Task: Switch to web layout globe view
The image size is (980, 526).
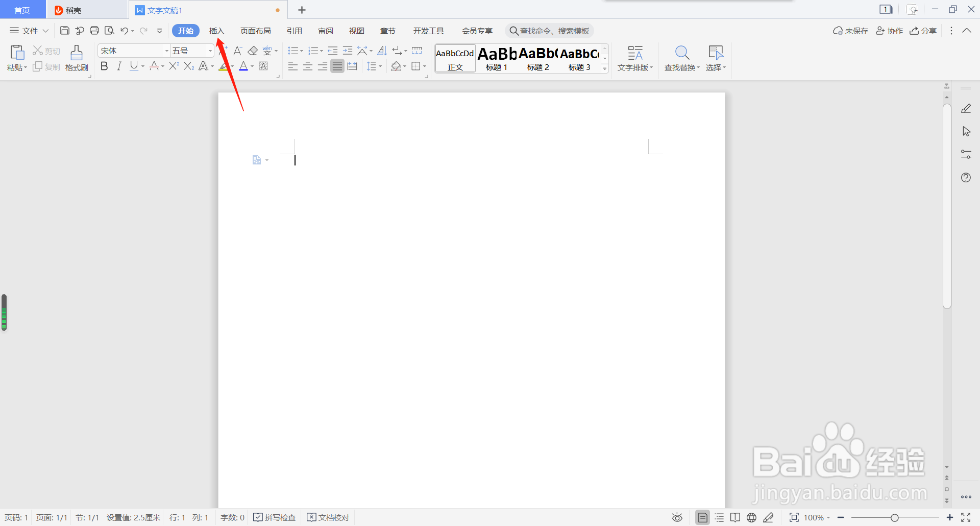Action: 751,518
